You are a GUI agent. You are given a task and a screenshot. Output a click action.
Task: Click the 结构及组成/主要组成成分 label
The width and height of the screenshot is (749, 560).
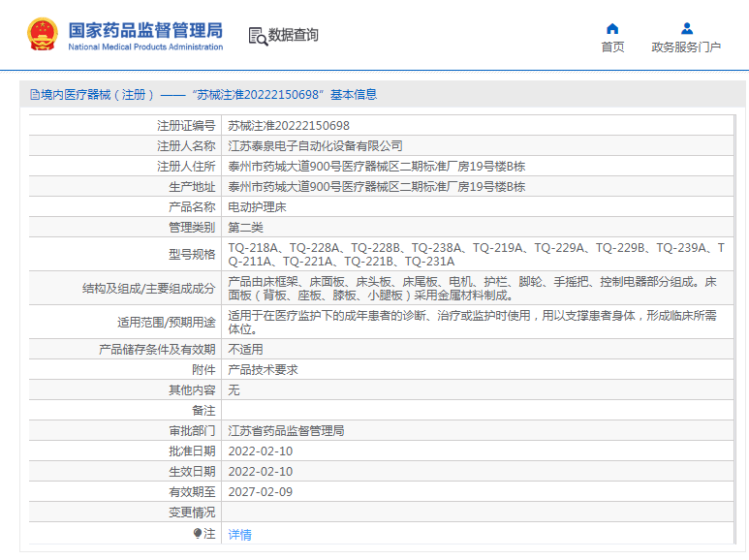click(148, 288)
